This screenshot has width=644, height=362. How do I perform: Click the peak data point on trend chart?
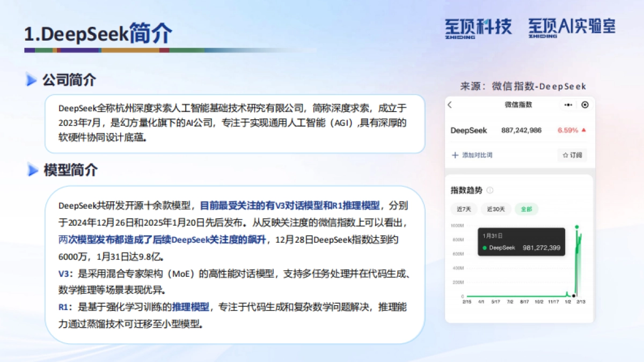click(576, 227)
